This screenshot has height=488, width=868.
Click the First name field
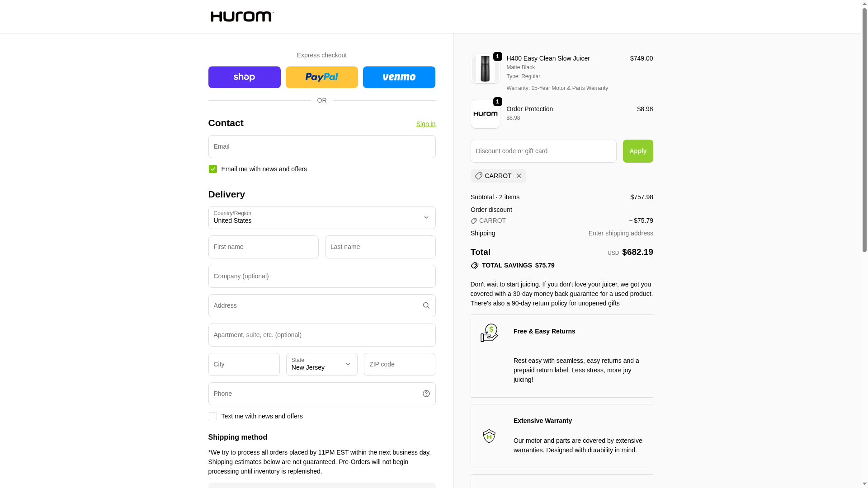pos(263,247)
